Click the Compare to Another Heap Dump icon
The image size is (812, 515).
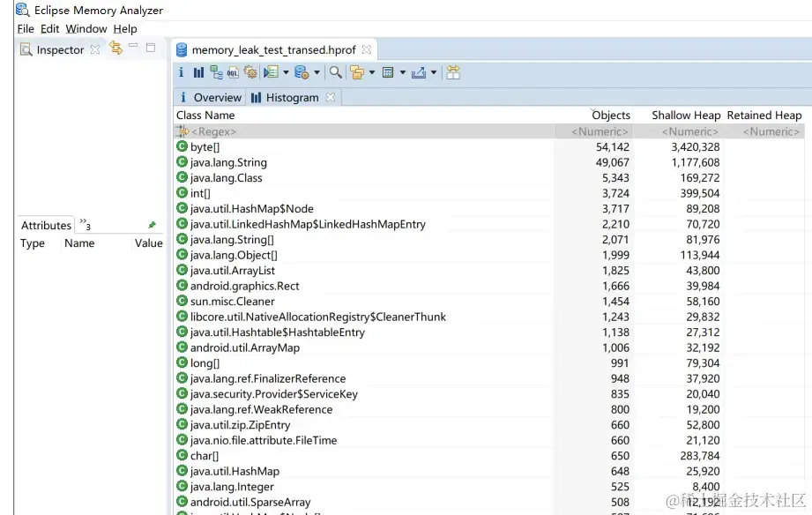[453, 72]
